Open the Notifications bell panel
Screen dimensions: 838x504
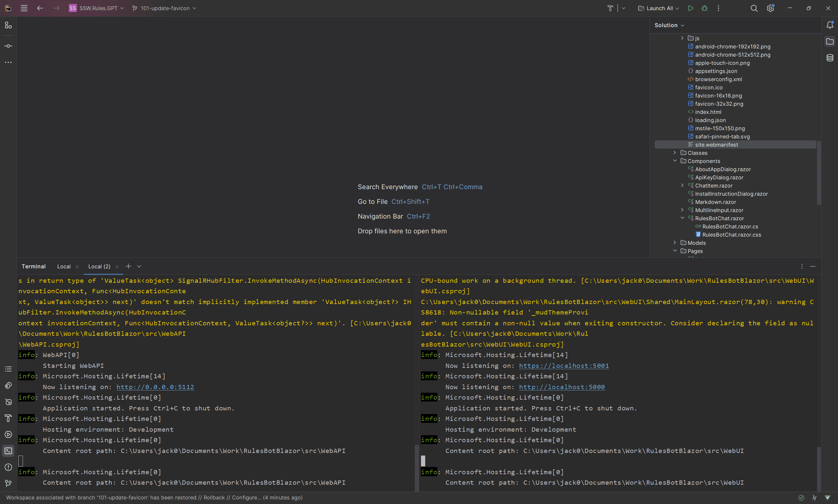pos(830,25)
